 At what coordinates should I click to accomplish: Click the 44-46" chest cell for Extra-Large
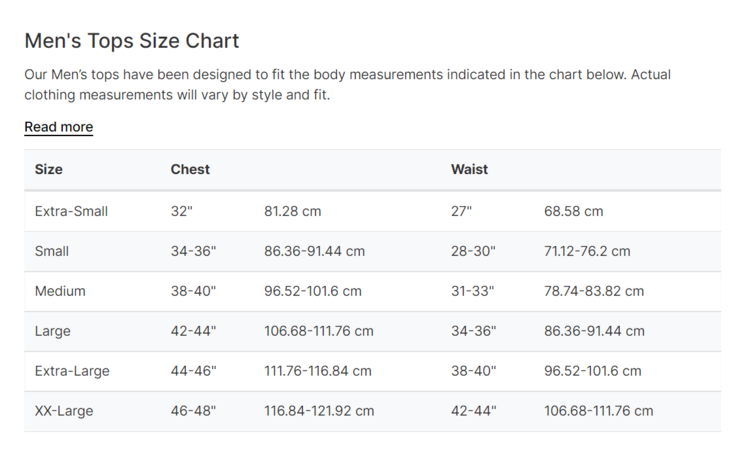coord(193,371)
